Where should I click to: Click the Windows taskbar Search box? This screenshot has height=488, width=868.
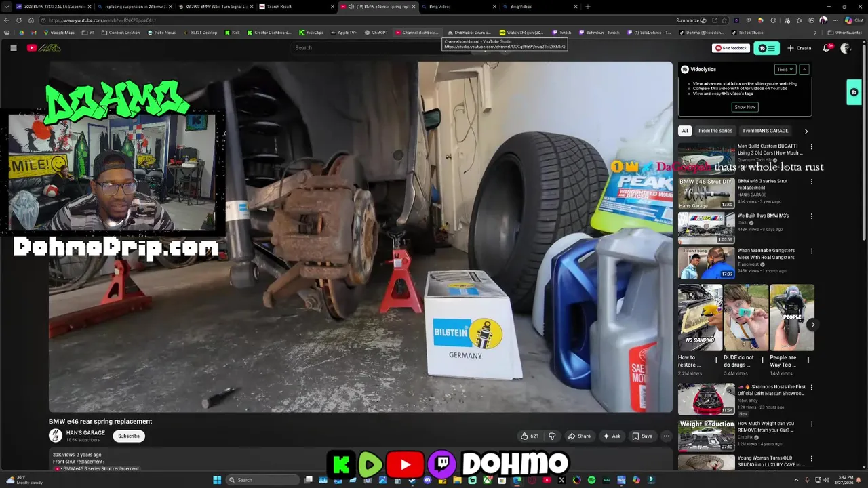264,480
